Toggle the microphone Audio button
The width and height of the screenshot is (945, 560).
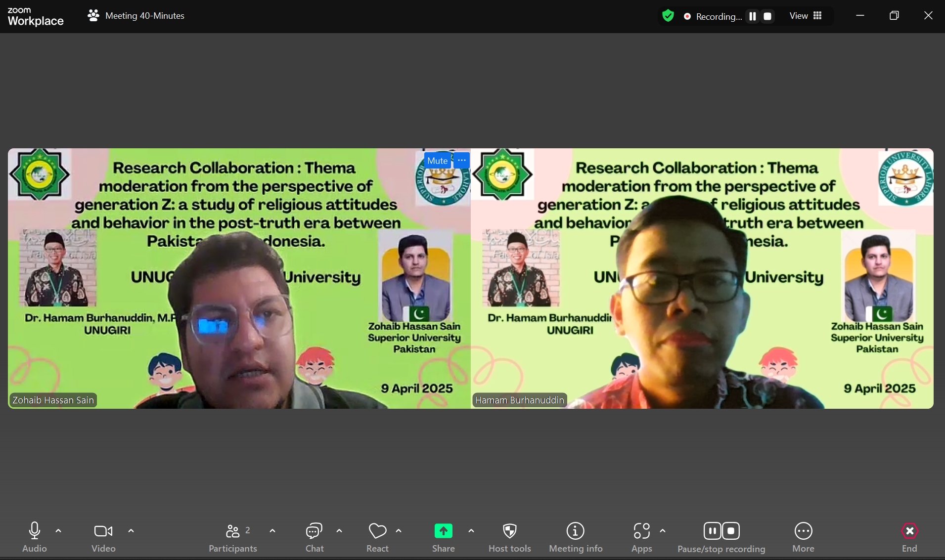[34, 537]
